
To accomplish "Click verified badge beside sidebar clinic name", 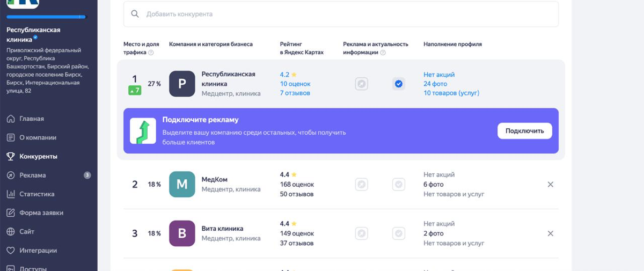I will point(36,38).
